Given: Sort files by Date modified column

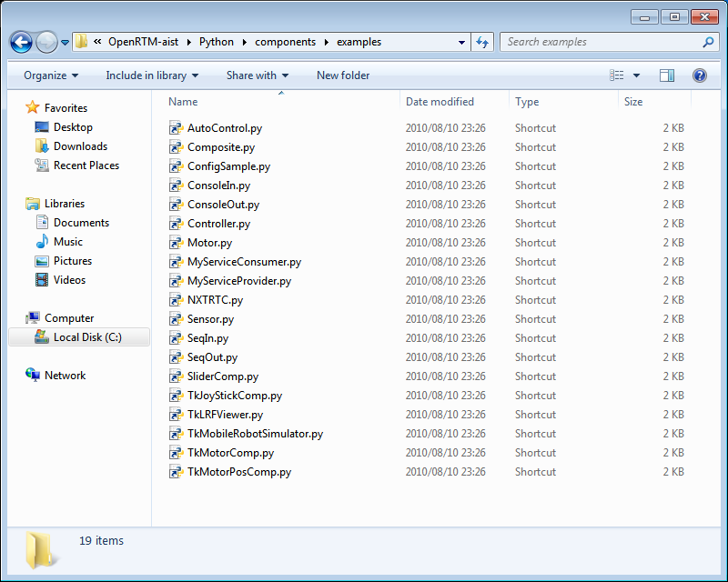Looking at the screenshot, I should coord(440,102).
